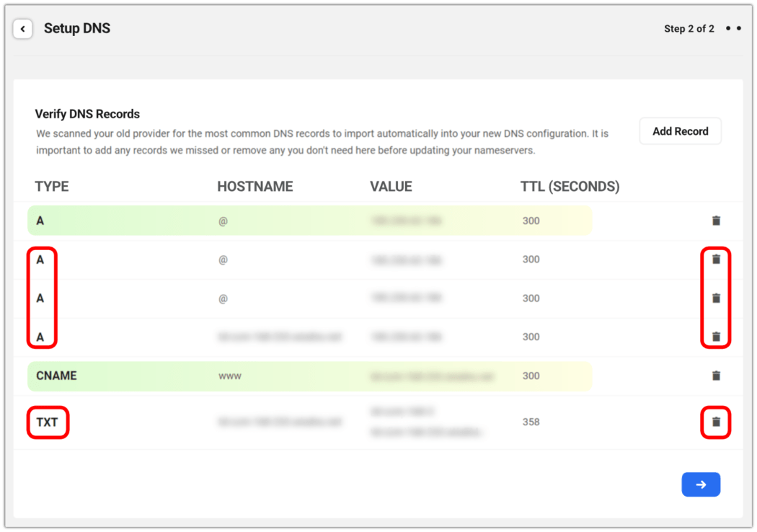The height and width of the screenshot is (532, 757).
Task: Delete the fourth A record
Action: (x=716, y=337)
